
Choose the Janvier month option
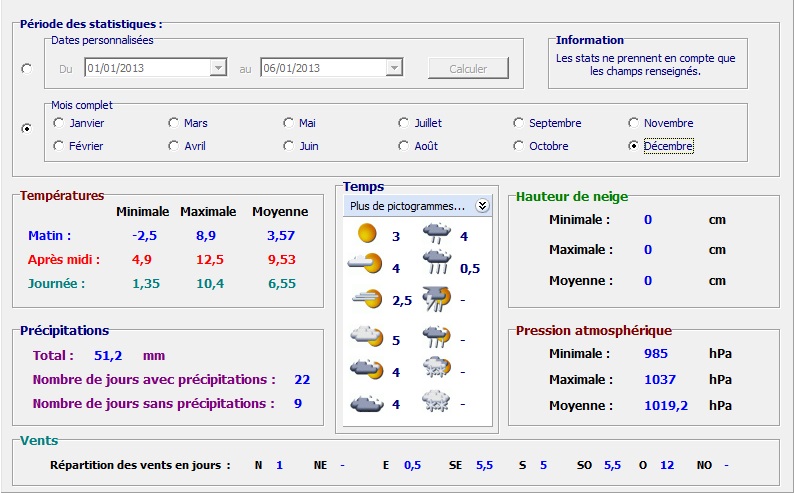(x=78, y=123)
